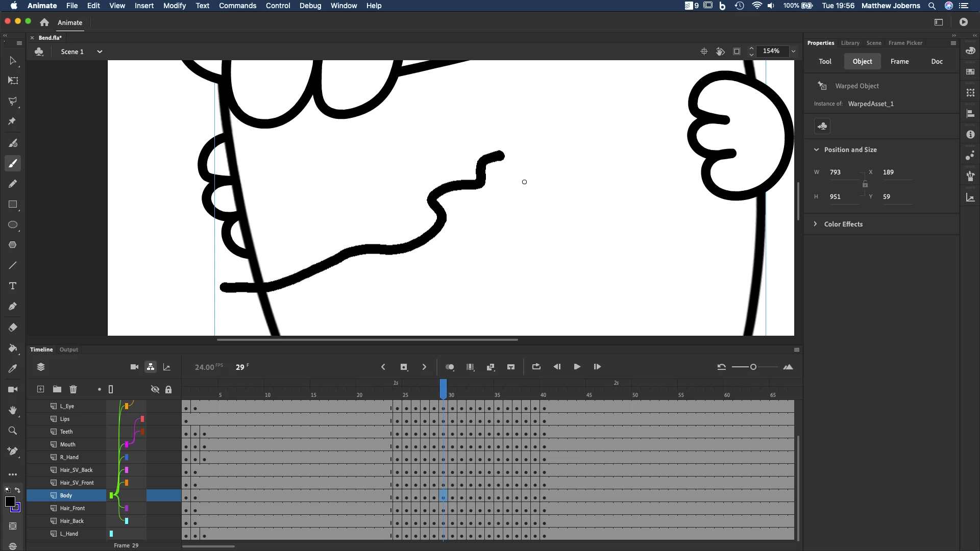Switch to the Frame properties tab

tap(899, 61)
